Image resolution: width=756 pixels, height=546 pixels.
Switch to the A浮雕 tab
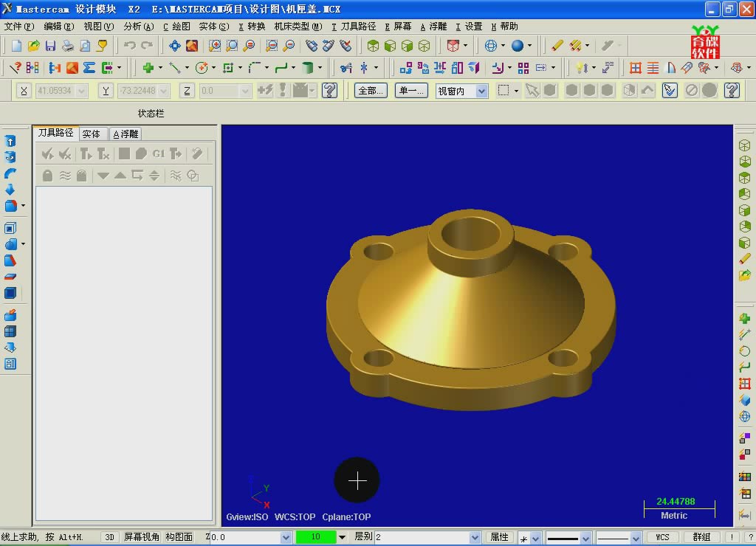pyautogui.click(x=126, y=134)
